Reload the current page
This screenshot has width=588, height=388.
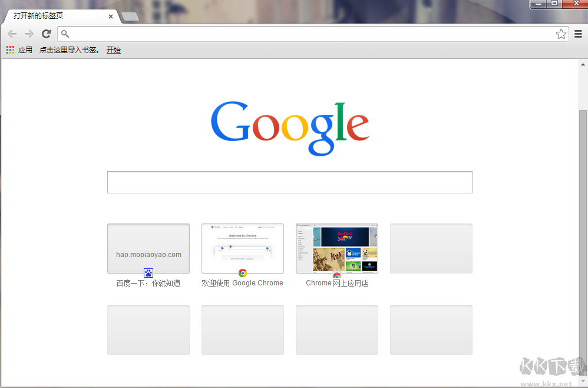46,34
